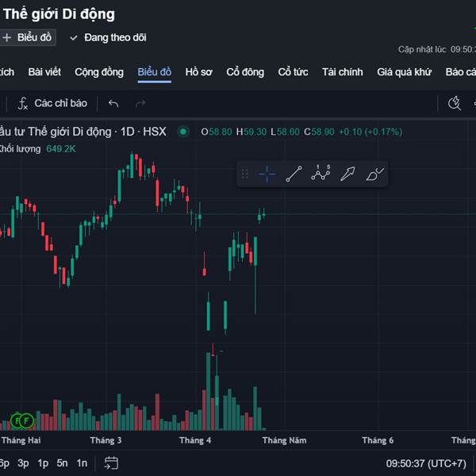This screenshot has width=476, height=476.
Task: Click the Tháng 3 axis label
Action: 106,440
